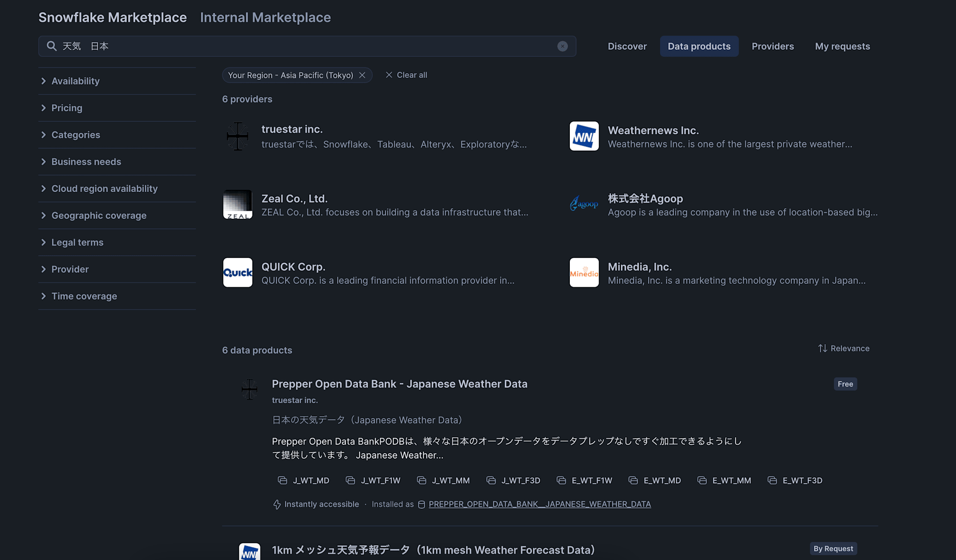Viewport: 956px width, 560px height.
Task: Click the E_WT_F3D table icon
Action: point(772,480)
